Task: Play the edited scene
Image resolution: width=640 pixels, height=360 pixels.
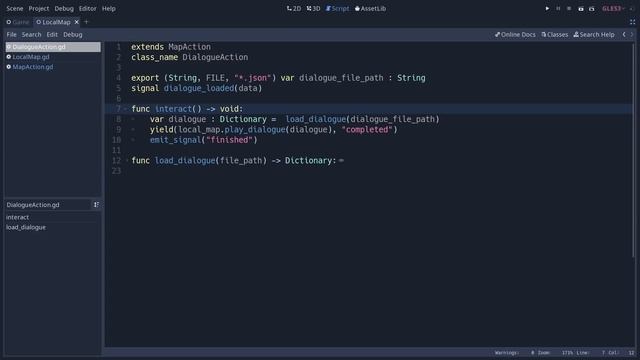Action: (x=580, y=9)
